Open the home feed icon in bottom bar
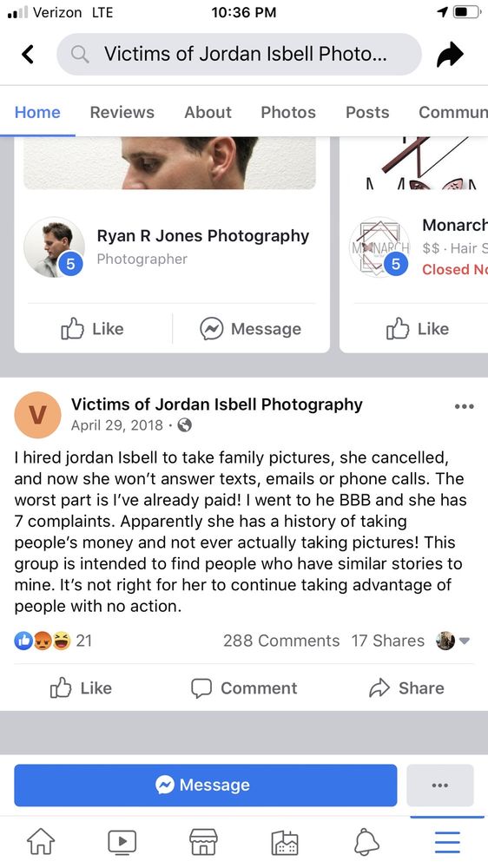488x868 pixels. coord(41,841)
